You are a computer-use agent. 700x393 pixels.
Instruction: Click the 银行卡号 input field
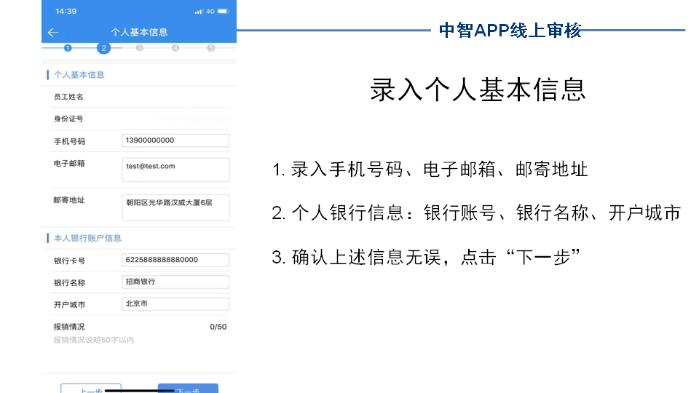pos(175,260)
